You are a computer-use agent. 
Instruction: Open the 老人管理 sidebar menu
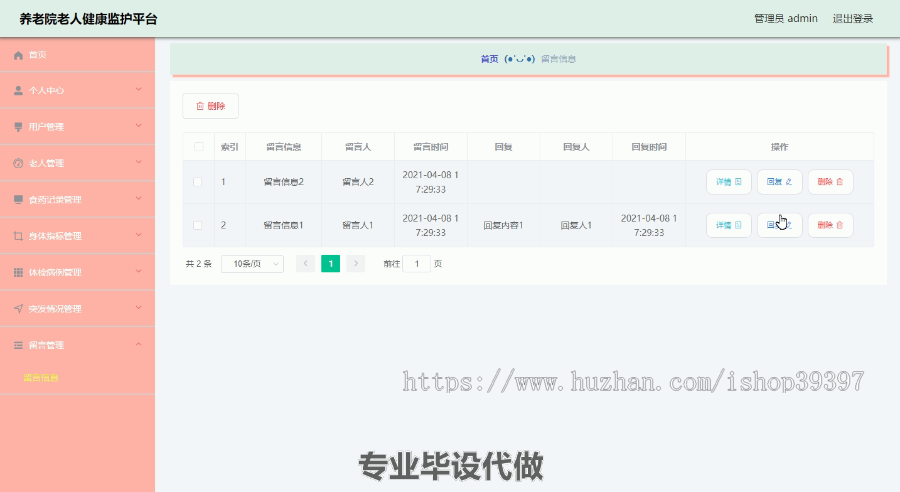[x=77, y=163]
